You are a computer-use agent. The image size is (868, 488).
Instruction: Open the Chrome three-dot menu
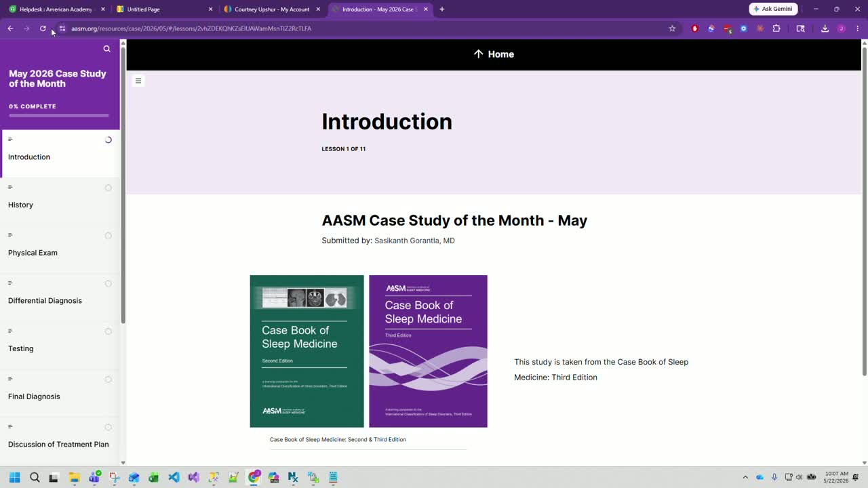[857, 28]
